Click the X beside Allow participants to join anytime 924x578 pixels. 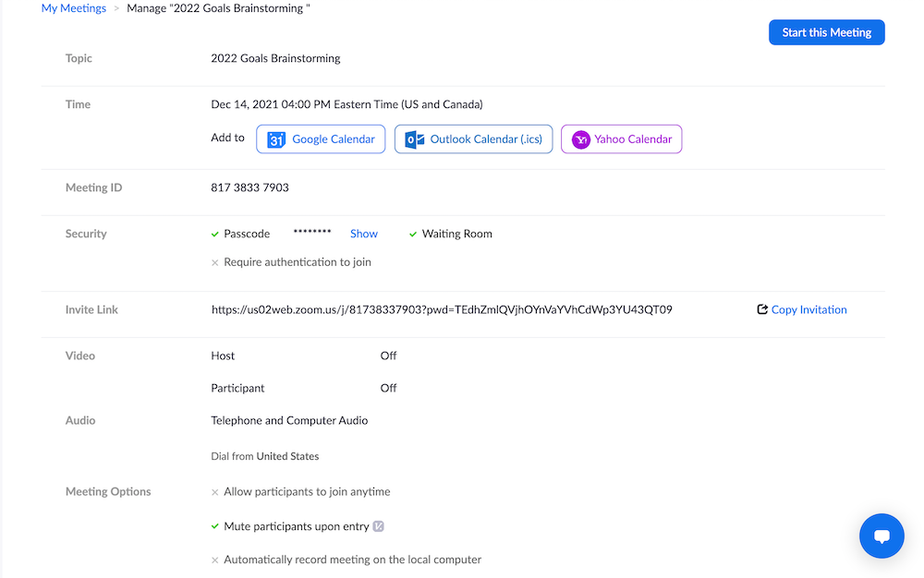coord(215,492)
